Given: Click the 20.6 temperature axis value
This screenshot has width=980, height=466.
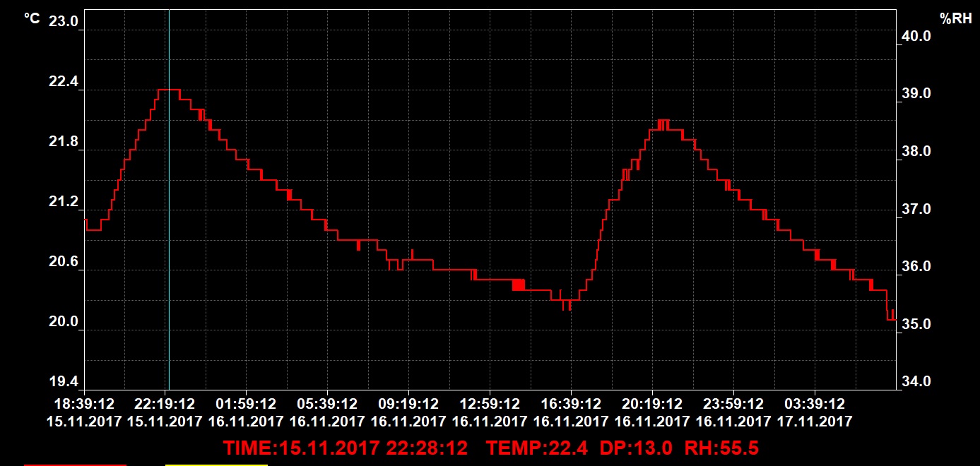Looking at the screenshot, I should 63,262.
